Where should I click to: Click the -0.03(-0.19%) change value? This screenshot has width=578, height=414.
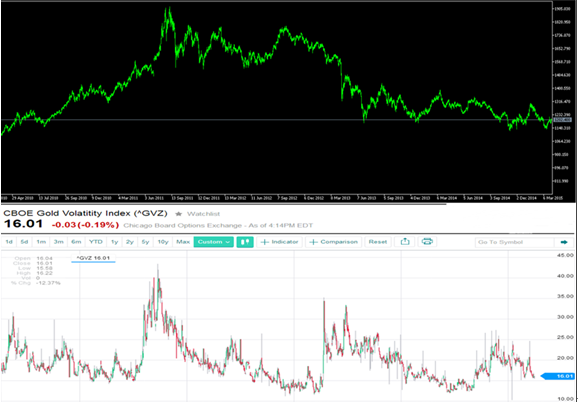click(x=85, y=225)
